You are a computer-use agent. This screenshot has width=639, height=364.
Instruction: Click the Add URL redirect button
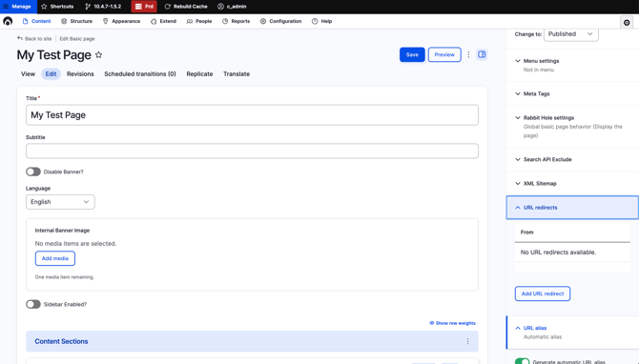point(543,293)
